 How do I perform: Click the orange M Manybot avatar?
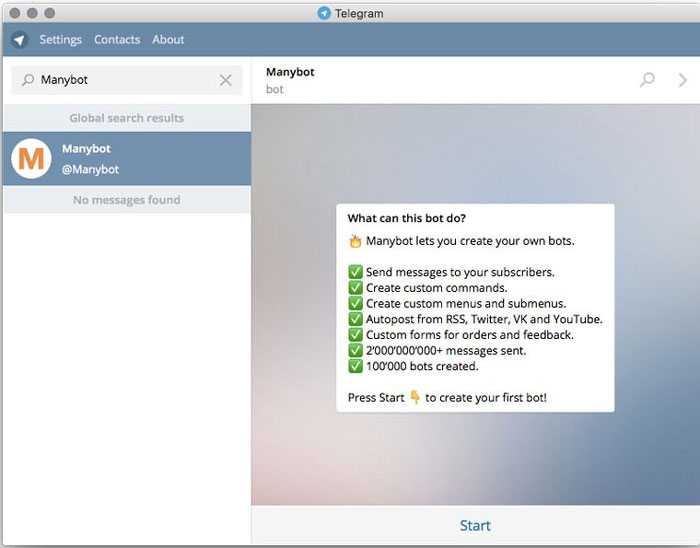tap(31, 159)
